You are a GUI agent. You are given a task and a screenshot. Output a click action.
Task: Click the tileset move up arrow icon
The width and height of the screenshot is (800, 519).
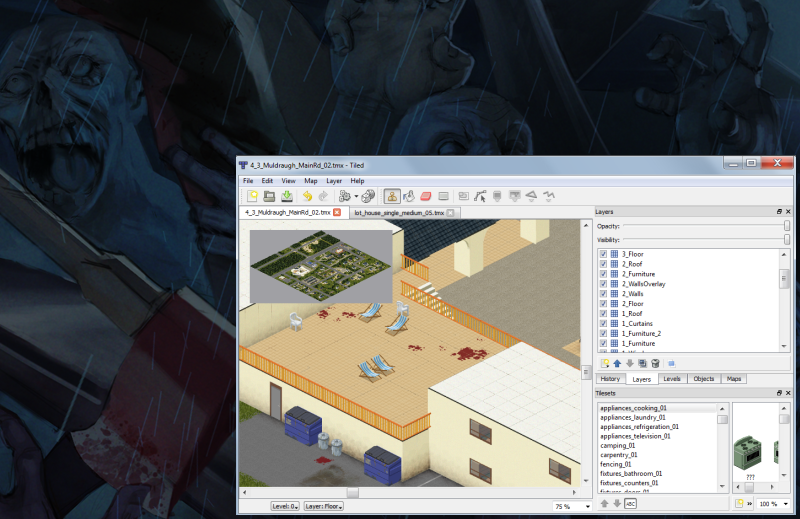pos(605,504)
